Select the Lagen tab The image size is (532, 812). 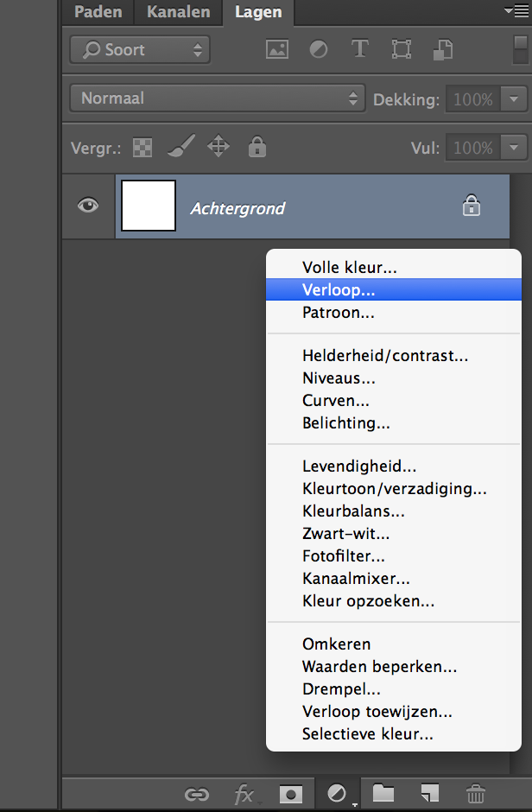[x=258, y=12]
